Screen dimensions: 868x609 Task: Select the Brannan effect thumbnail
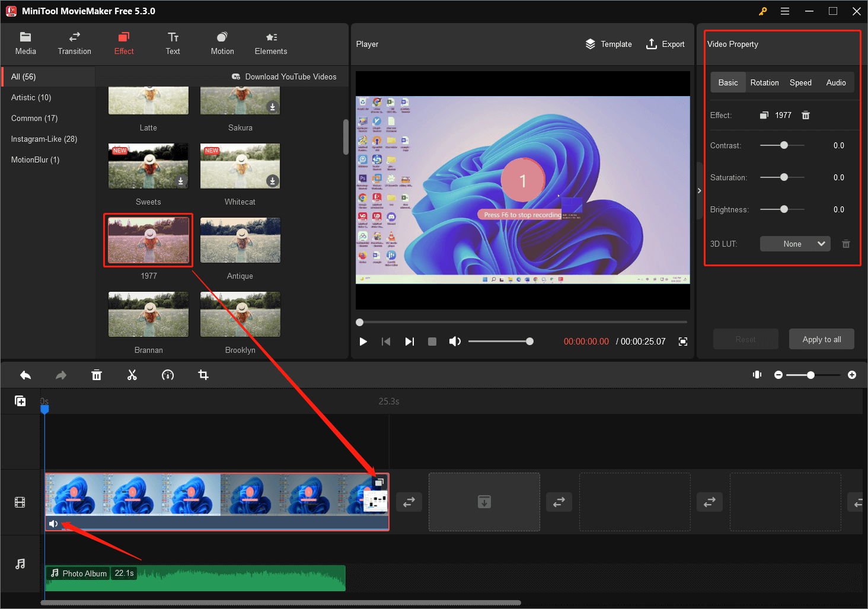[x=148, y=314]
